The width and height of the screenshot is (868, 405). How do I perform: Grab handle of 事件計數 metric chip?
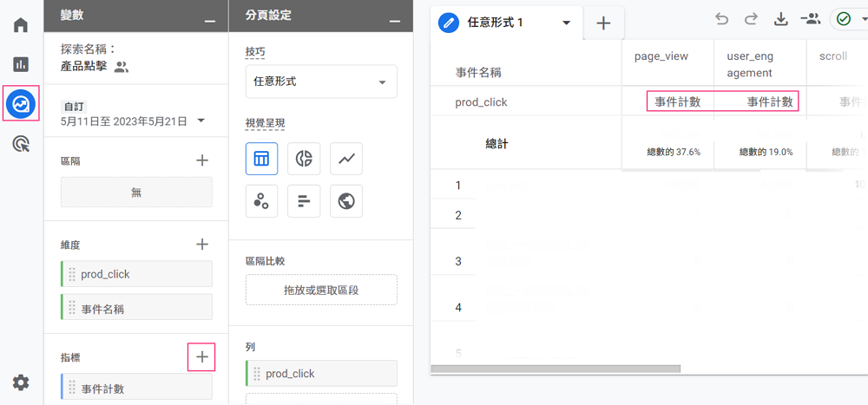click(x=71, y=388)
